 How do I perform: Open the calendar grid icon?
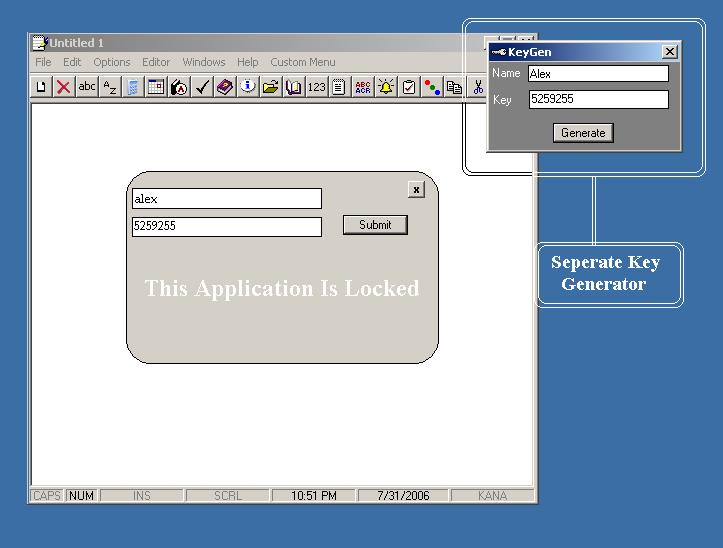(156, 88)
